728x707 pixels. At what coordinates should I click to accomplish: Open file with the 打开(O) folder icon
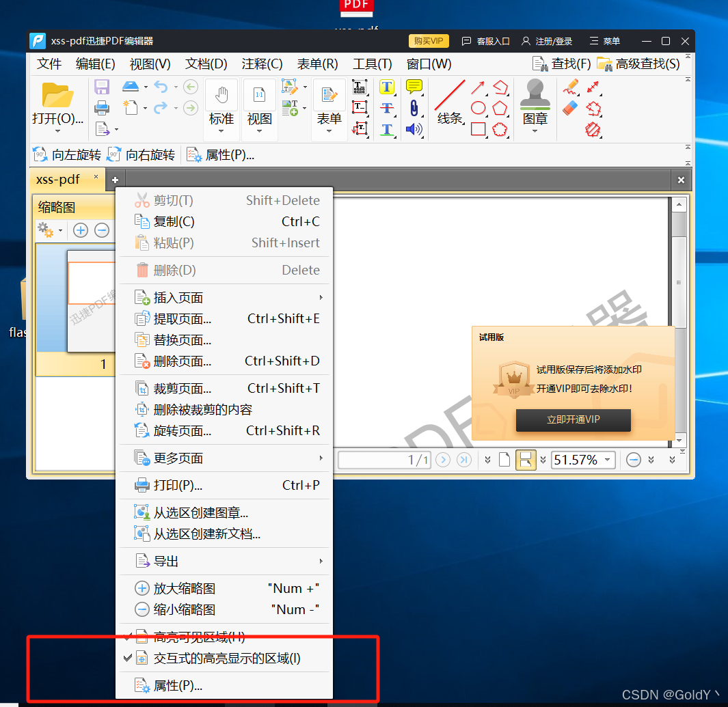(57, 95)
